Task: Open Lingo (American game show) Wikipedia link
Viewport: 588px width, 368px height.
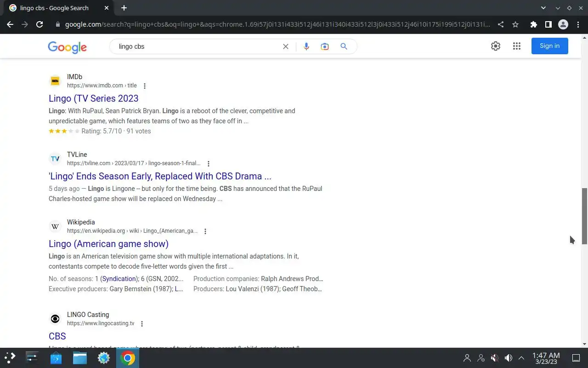Action: pos(108,244)
